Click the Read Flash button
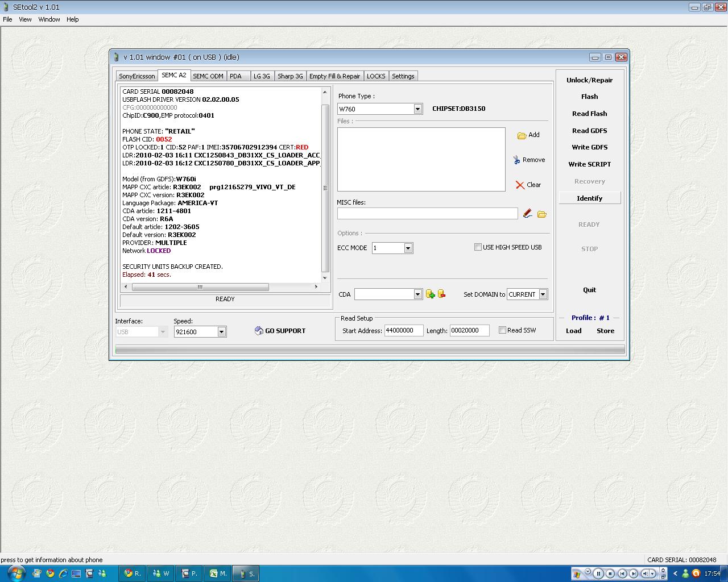 589,114
